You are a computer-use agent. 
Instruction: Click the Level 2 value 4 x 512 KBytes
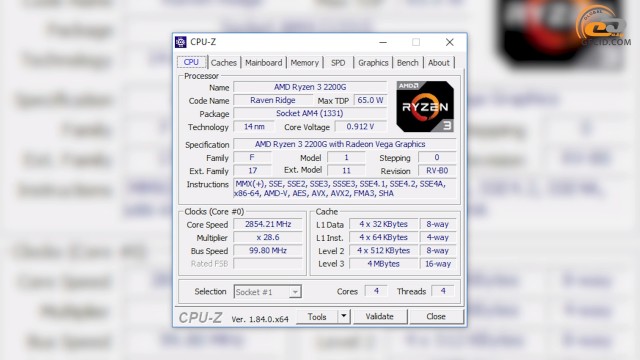384,250
